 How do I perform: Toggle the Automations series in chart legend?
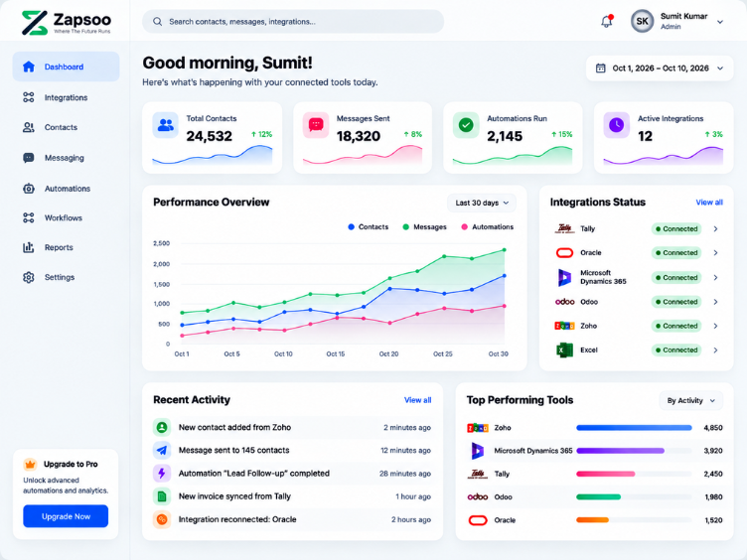click(488, 227)
